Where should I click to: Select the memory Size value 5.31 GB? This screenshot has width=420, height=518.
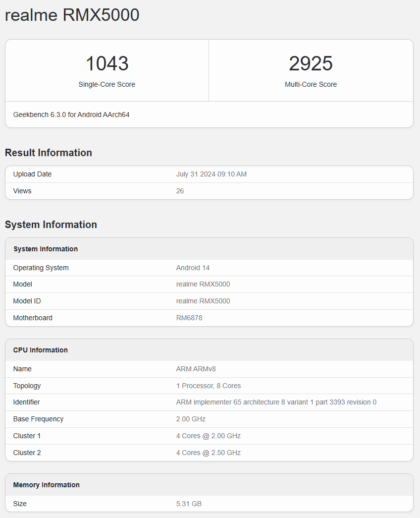[190, 504]
